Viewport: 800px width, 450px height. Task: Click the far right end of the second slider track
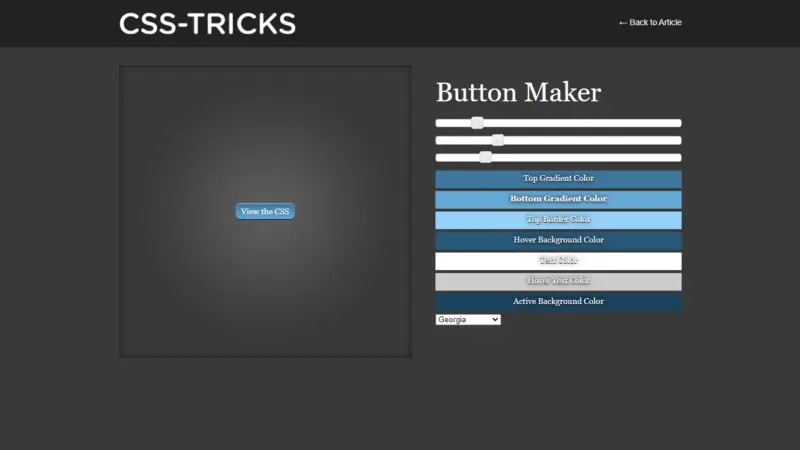click(678, 140)
